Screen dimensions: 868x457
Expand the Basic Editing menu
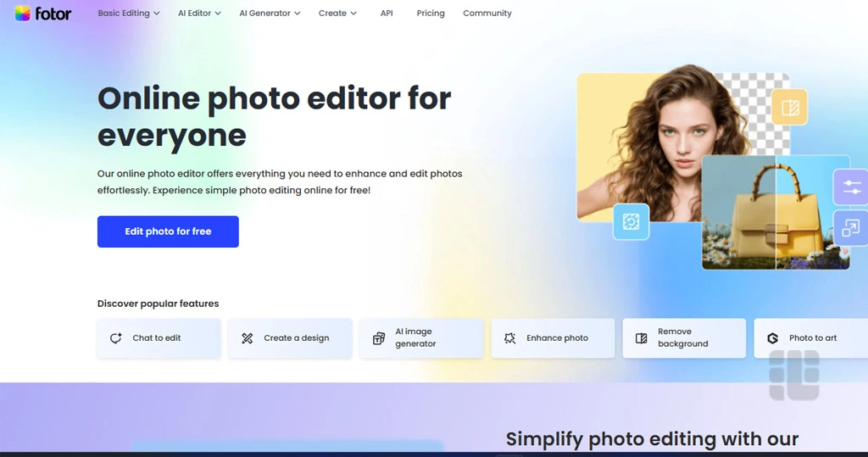tap(129, 14)
